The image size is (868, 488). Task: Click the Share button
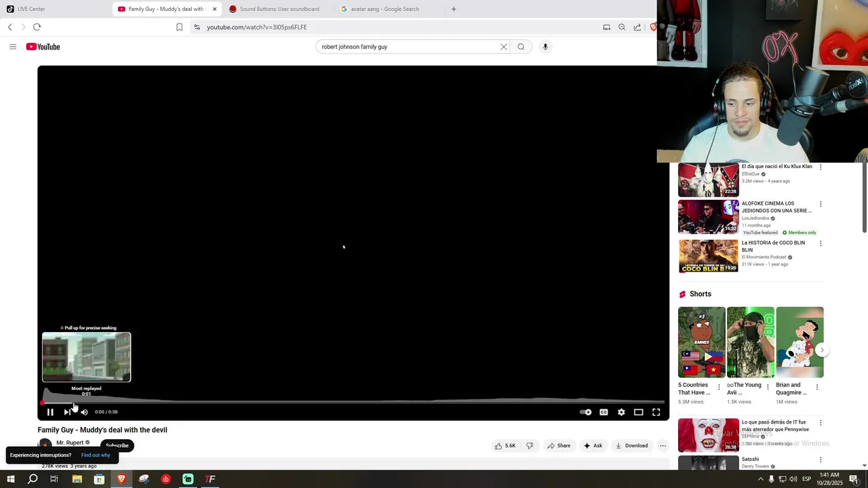[559, 446]
